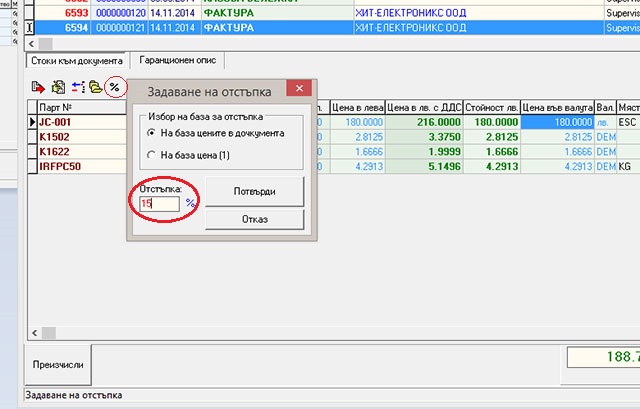
Task: Click price with VAT cell 5.1496
Action: point(424,166)
